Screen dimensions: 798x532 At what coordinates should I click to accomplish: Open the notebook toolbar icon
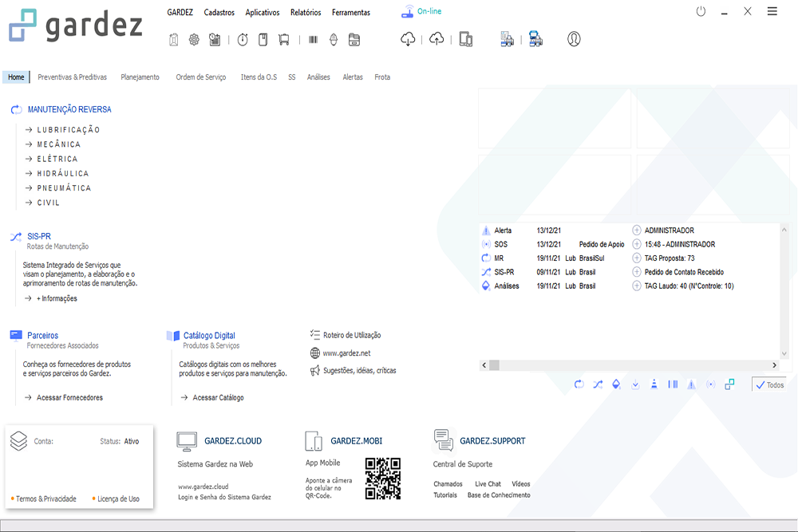pos(263,39)
